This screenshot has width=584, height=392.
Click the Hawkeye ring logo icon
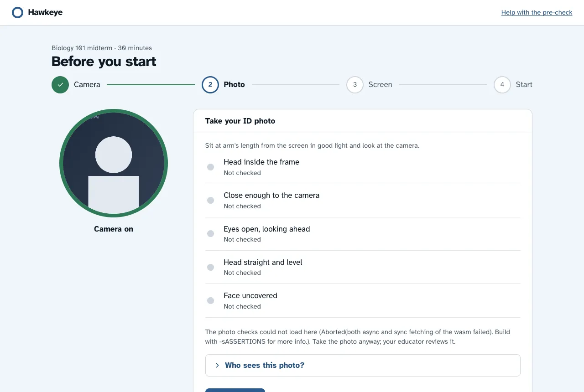pos(17,13)
